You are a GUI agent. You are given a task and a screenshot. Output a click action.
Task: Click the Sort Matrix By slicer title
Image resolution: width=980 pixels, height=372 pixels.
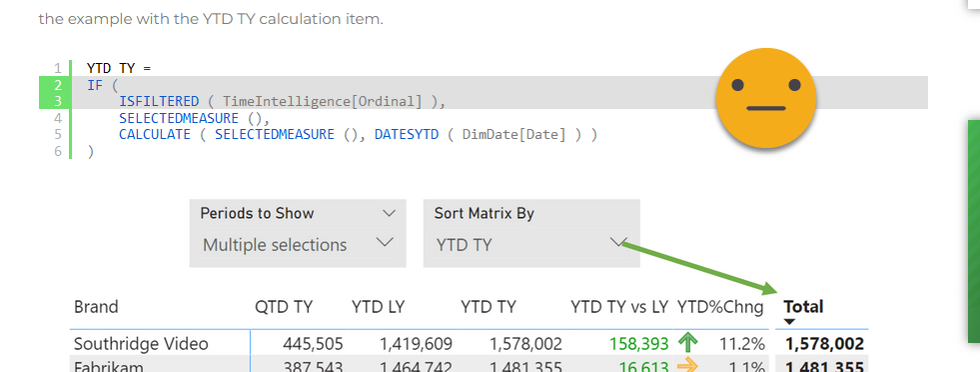[x=484, y=213]
